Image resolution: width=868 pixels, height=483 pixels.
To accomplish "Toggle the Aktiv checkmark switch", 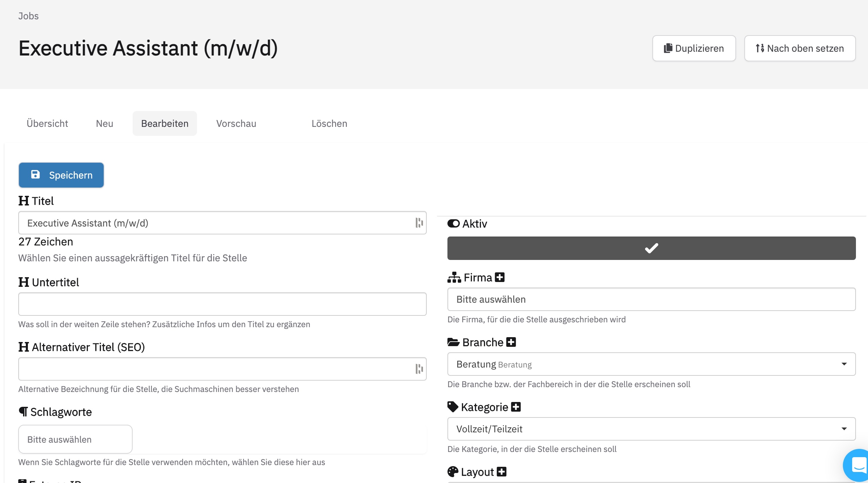I will coord(651,248).
